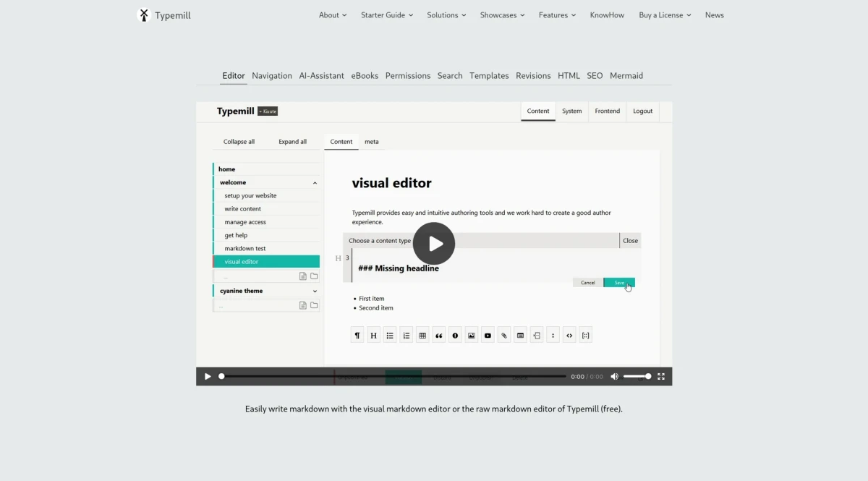Insert a blockquote block
The image size is (868, 481).
click(438, 335)
